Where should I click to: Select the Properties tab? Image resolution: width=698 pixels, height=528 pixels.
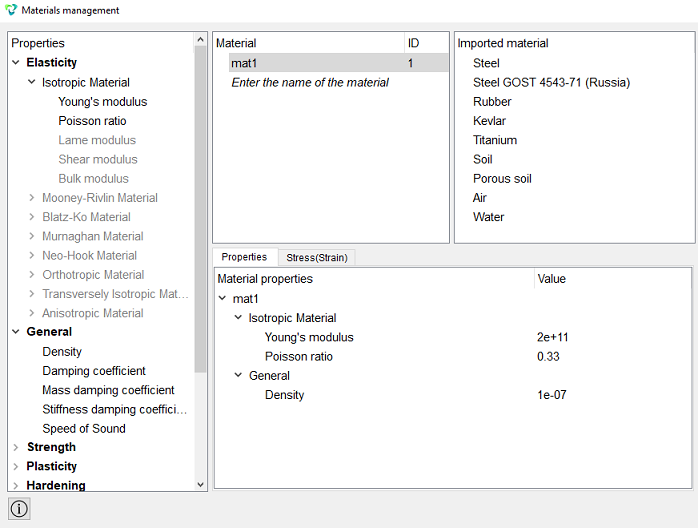pyautogui.click(x=244, y=257)
